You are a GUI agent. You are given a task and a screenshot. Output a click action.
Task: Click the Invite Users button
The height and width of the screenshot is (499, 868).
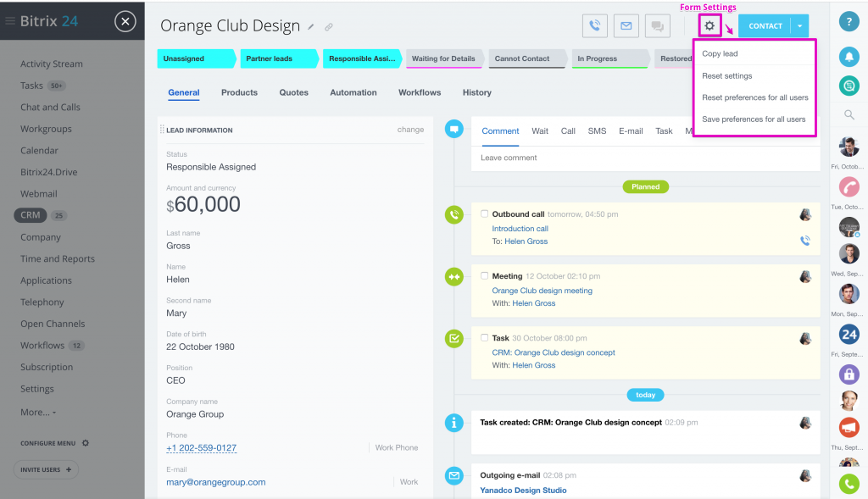(x=46, y=469)
